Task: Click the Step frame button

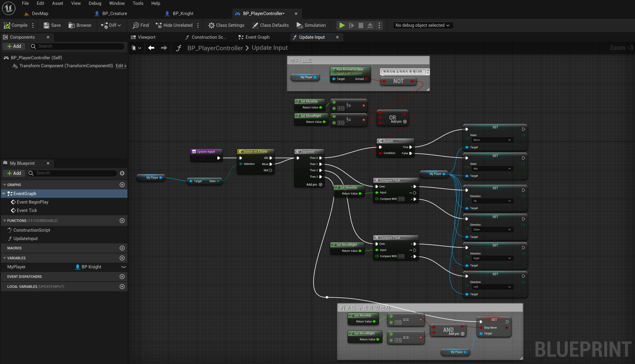Action: pyautogui.click(x=351, y=25)
